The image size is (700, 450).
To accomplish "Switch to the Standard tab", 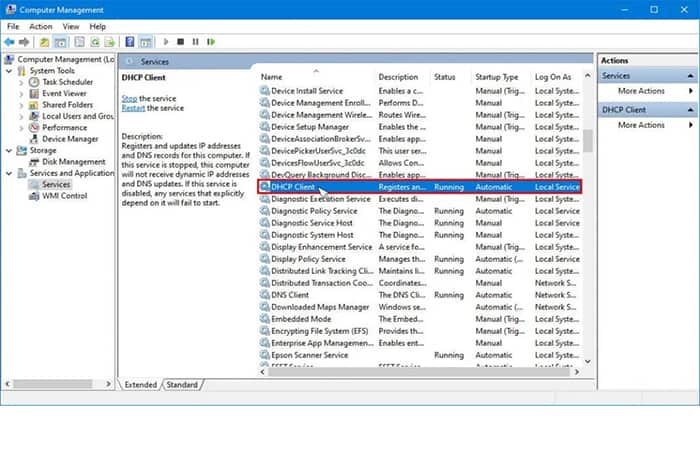I will 182,385.
